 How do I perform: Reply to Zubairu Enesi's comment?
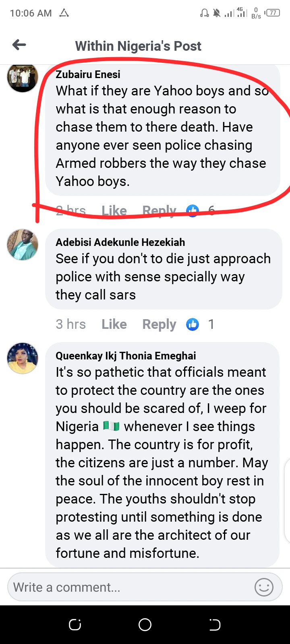(x=159, y=210)
